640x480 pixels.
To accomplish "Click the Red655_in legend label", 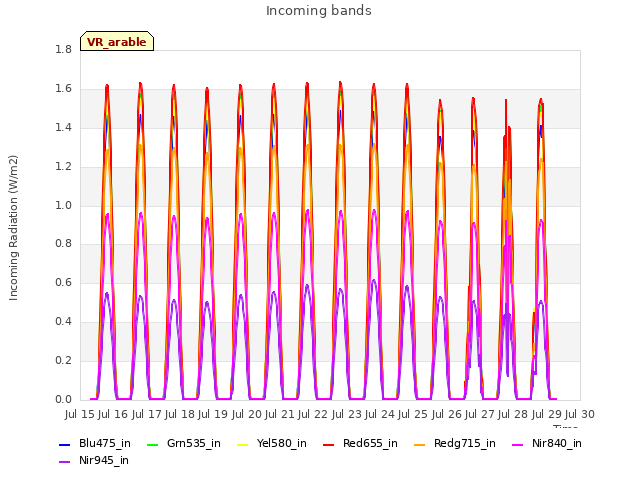I will pos(370,444).
